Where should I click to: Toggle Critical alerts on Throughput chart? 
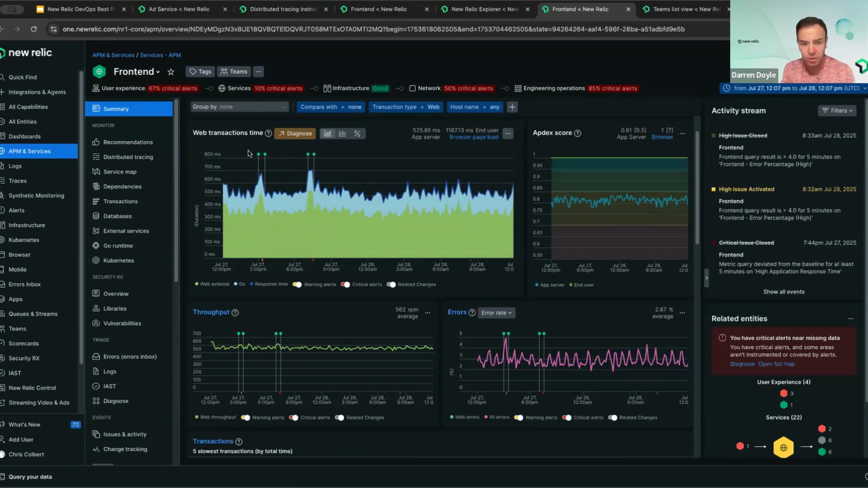coord(293,418)
